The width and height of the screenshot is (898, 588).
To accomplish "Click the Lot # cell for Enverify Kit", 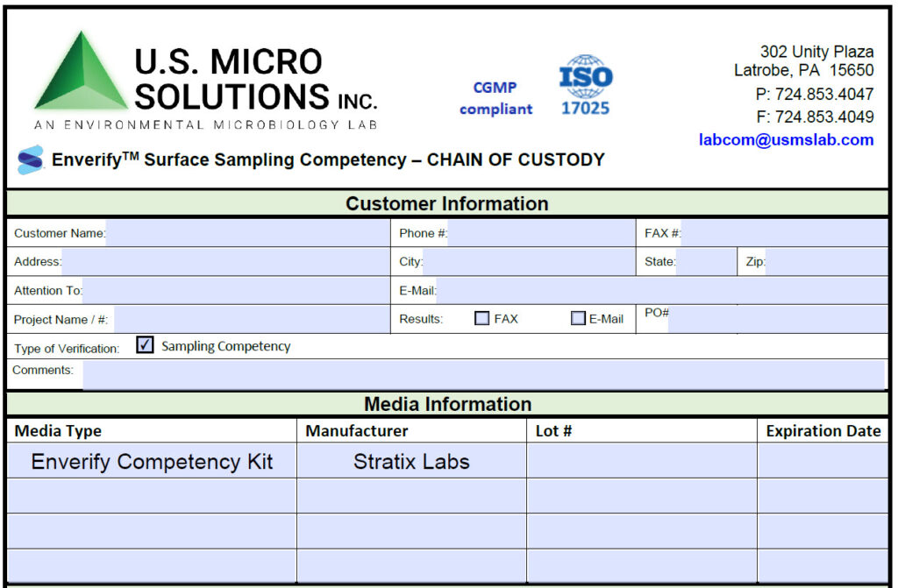I will point(641,461).
